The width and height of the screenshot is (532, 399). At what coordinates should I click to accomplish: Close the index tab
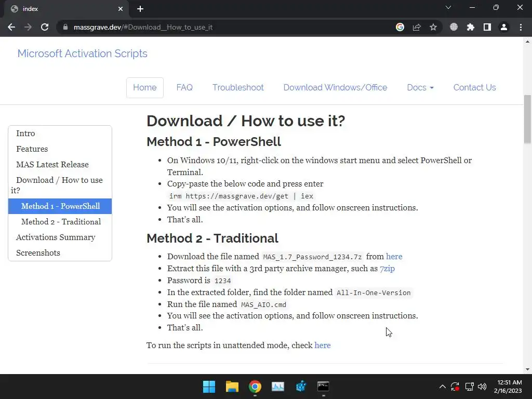pyautogui.click(x=121, y=9)
